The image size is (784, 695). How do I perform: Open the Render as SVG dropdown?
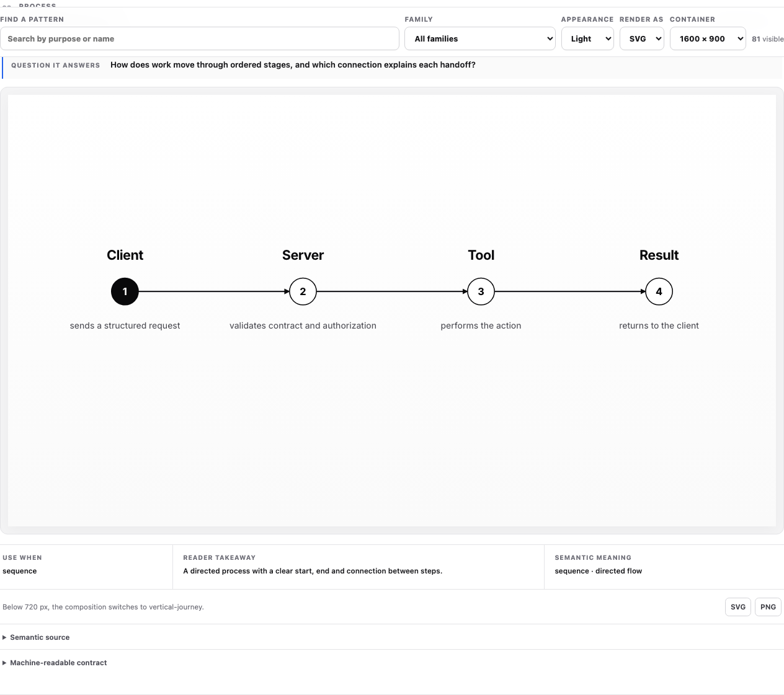[642, 38]
